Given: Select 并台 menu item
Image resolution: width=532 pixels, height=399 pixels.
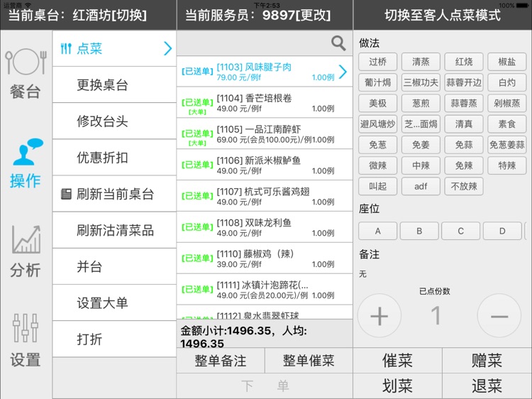Looking at the screenshot, I should coord(114,266).
